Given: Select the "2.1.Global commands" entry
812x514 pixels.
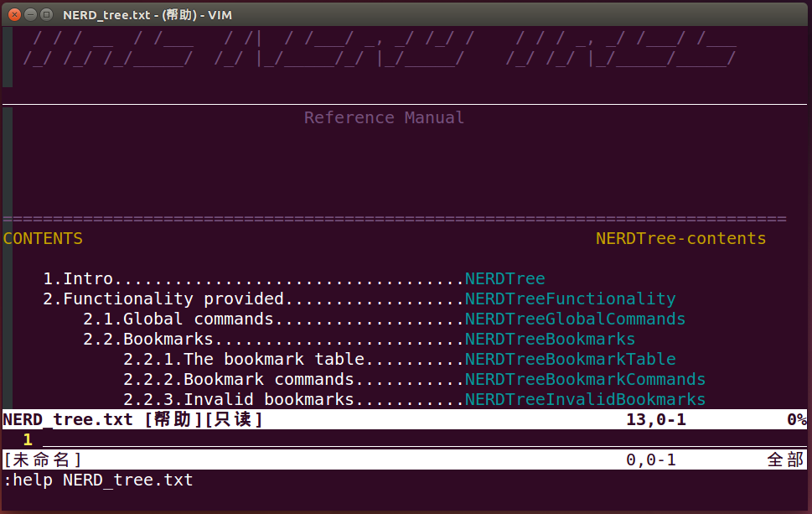Looking at the screenshot, I should pos(178,319).
